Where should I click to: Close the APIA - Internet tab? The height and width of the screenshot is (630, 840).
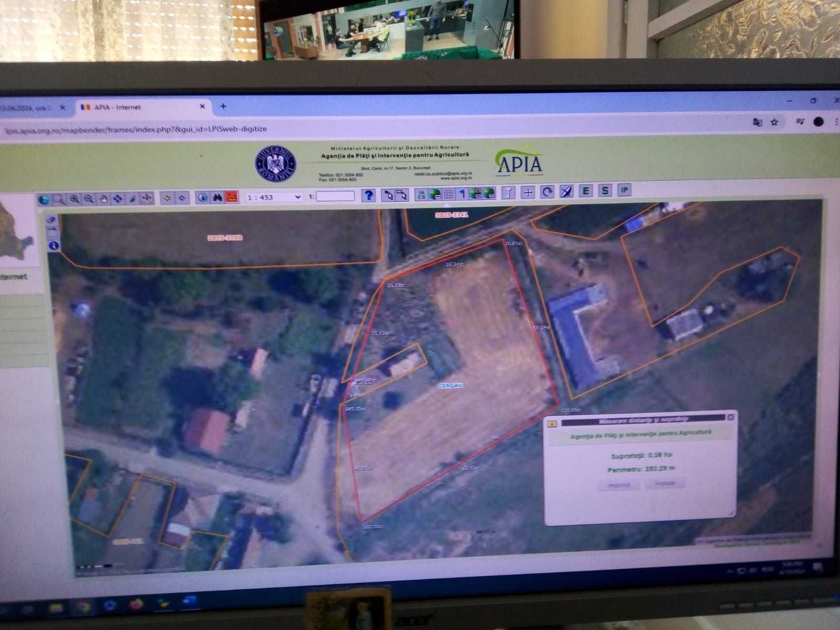pos(202,107)
